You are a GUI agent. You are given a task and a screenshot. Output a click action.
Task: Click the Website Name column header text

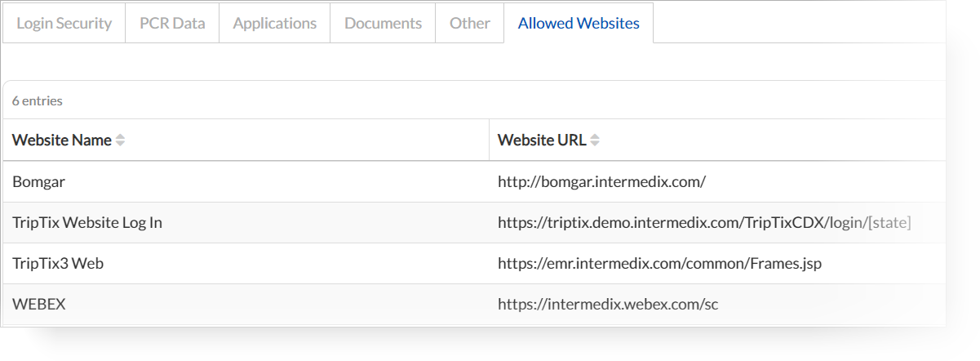(x=62, y=140)
